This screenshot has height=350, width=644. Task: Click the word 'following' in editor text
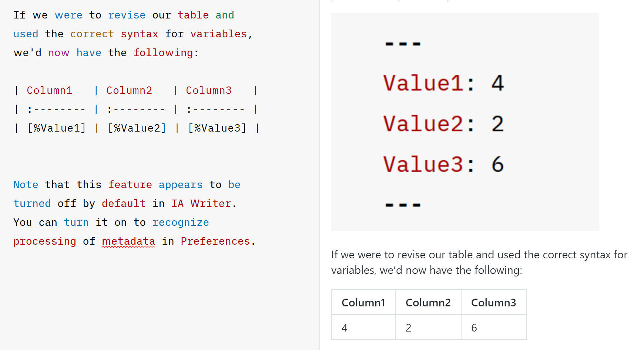163,53
